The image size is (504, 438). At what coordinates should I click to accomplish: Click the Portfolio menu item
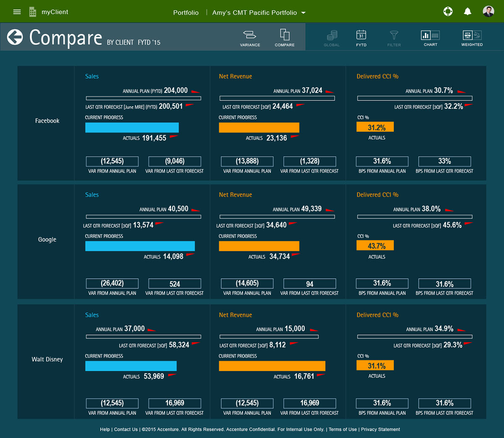click(186, 13)
